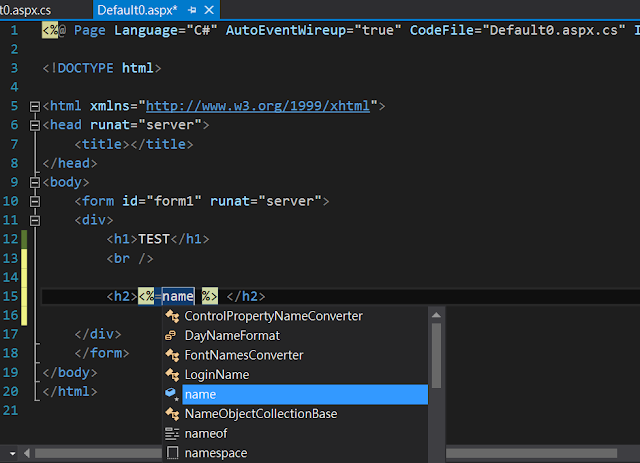Viewport: 640px width, 463px height.
Task: Open the w3.org xhtml namespace link
Action: coord(258,106)
